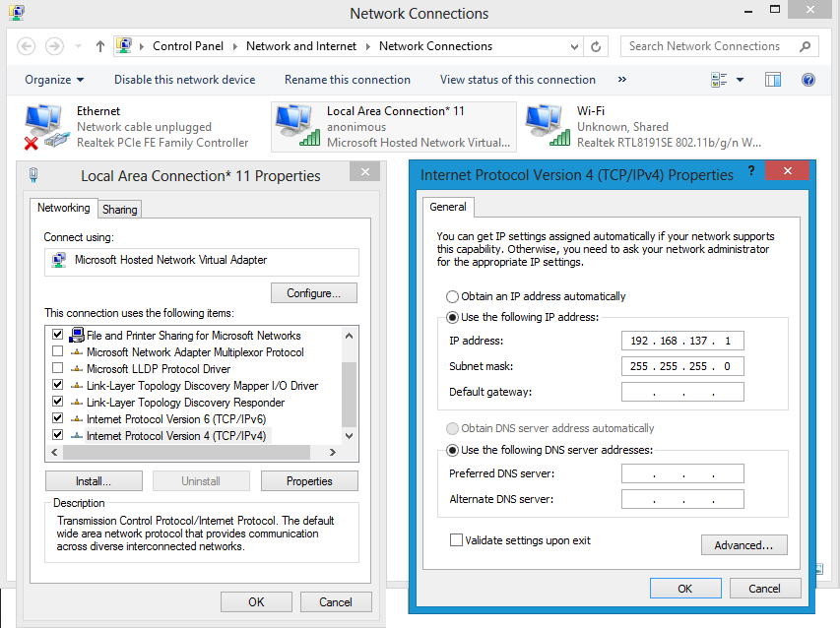Click the Install... button
The width and height of the screenshot is (840, 628).
tap(94, 481)
